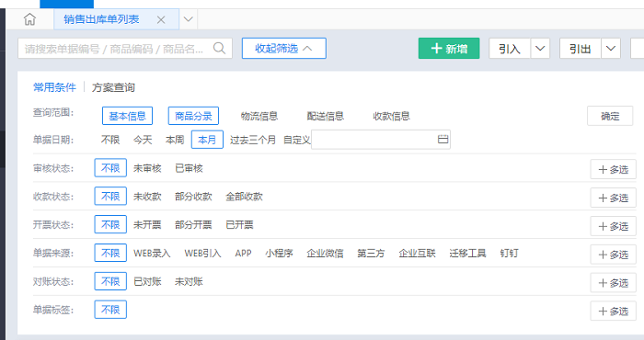
Task: Select 不限 for 收款状态
Action: (x=110, y=196)
